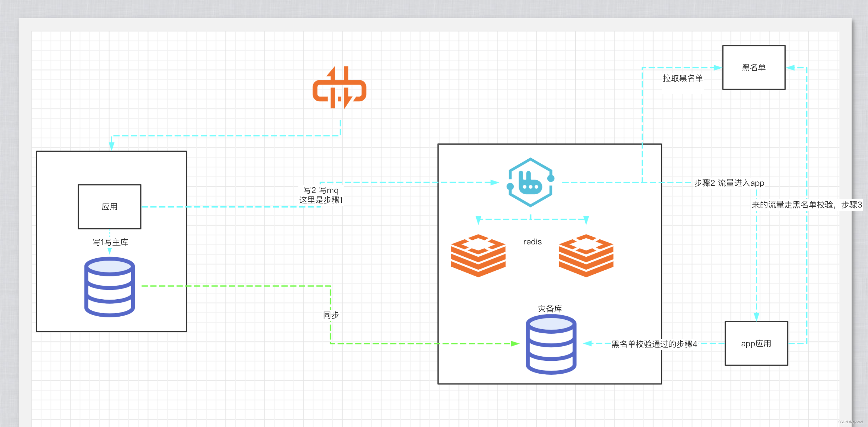Click the 应用 box
Screen dimensions: 868x427
109,207
